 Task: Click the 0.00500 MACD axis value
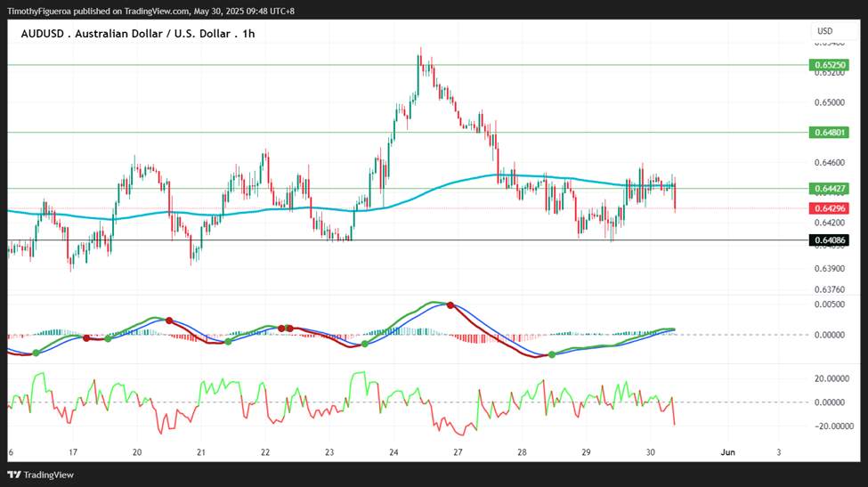coord(829,304)
